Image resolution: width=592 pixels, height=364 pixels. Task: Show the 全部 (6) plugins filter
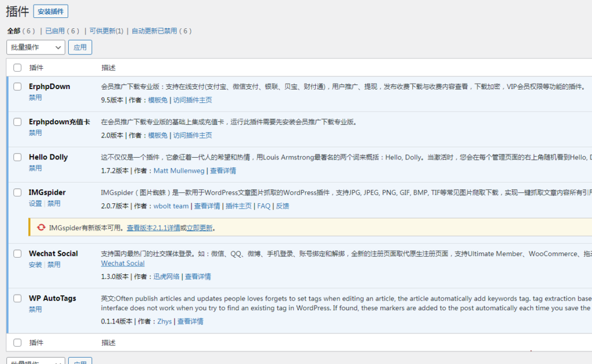[x=21, y=31]
